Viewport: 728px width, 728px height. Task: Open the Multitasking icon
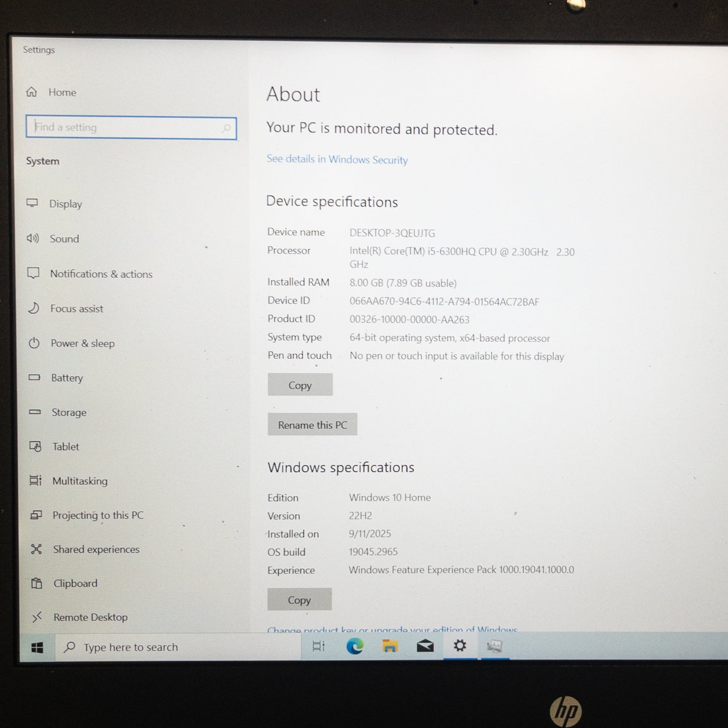[36, 481]
